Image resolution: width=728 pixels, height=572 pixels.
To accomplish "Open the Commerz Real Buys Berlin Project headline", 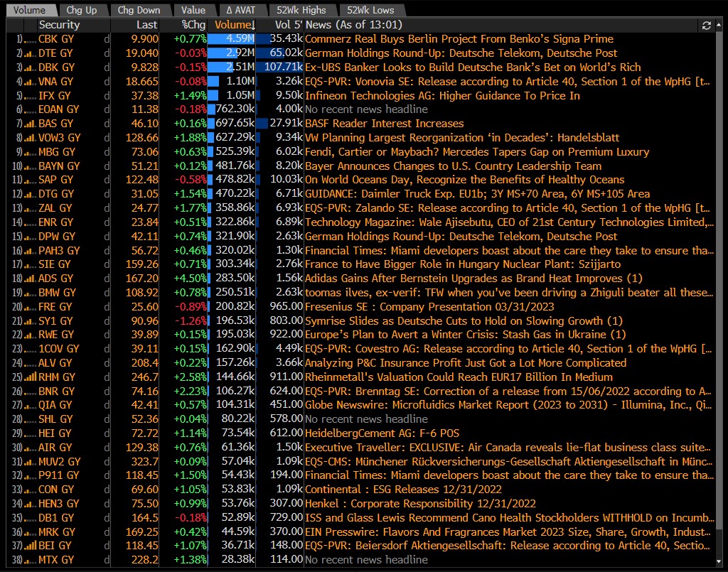I will [459, 39].
